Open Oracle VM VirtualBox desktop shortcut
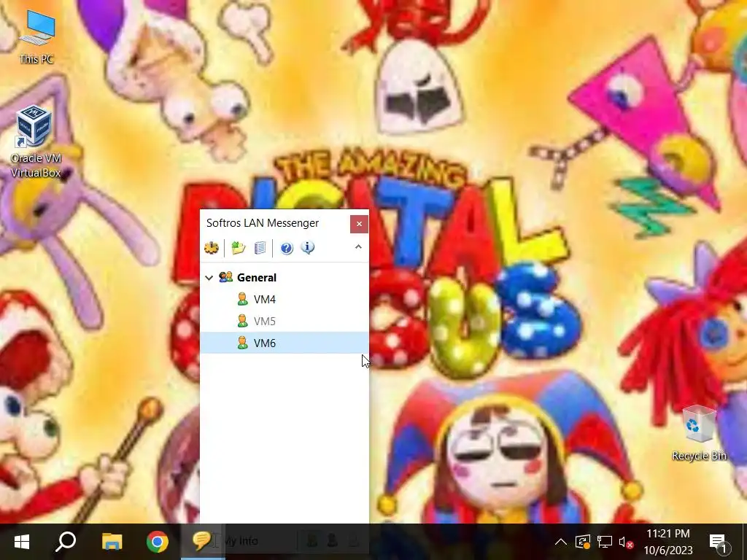Screen dimensions: 747x560 click(x=36, y=142)
